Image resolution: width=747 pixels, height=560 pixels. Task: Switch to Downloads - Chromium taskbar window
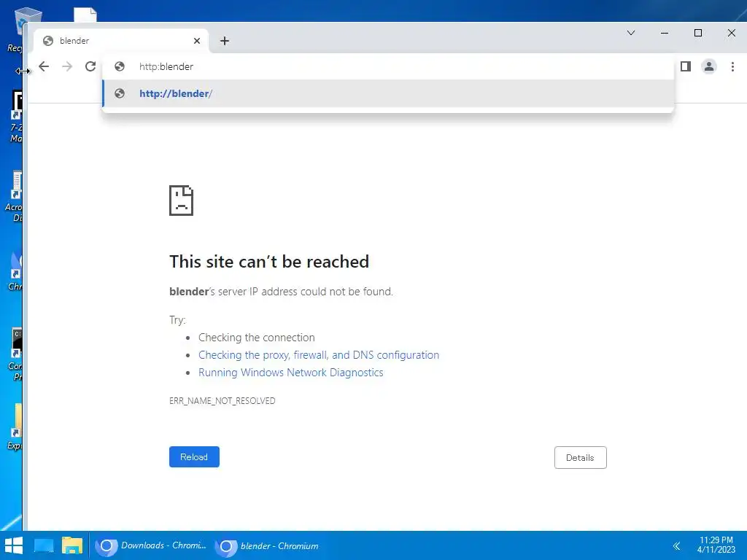click(152, 545)
